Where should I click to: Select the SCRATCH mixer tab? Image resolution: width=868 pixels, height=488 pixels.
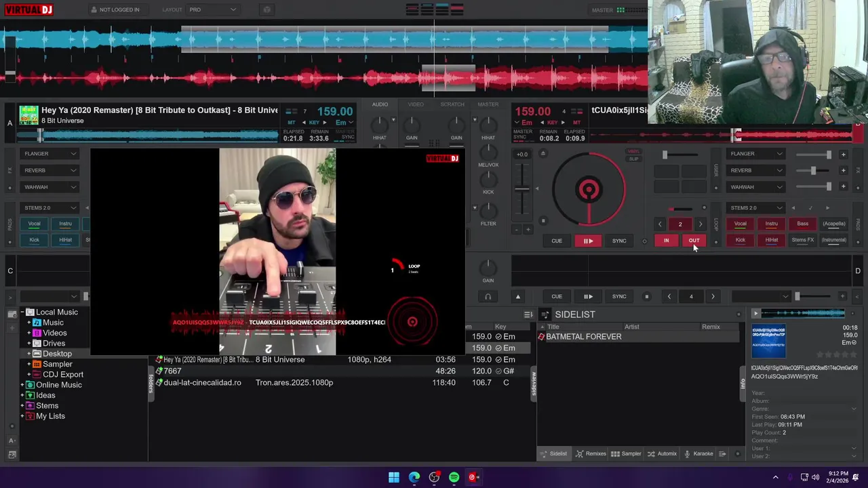click(452, 104)
